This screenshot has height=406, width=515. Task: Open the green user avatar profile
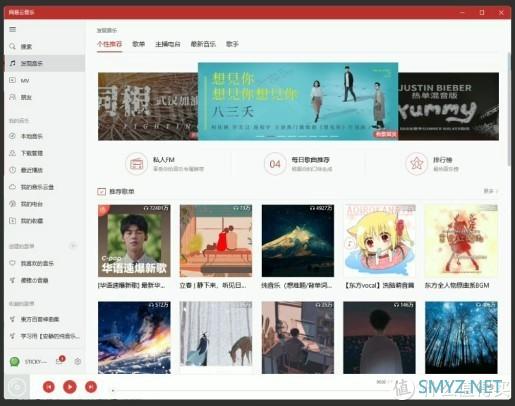14,362
